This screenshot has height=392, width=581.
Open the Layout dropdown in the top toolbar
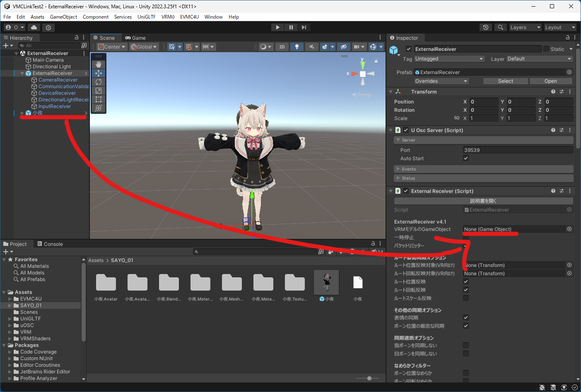point(560,27)
